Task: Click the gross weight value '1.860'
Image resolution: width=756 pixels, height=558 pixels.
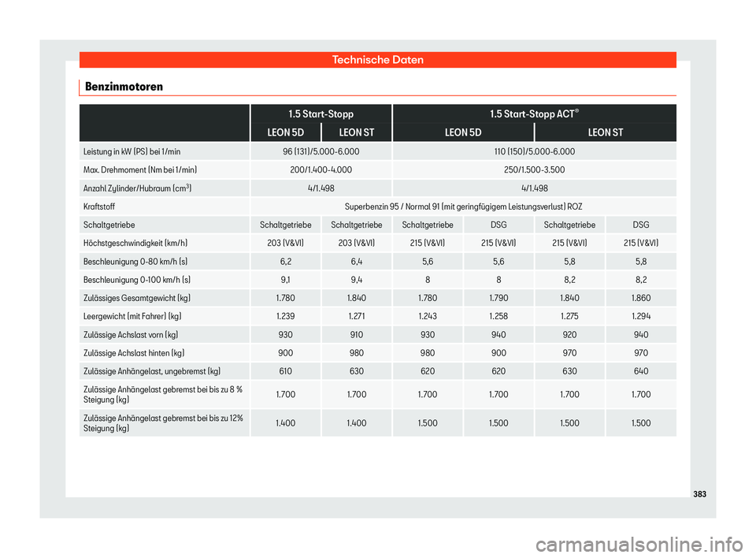Action: click(x=641, y=298)
